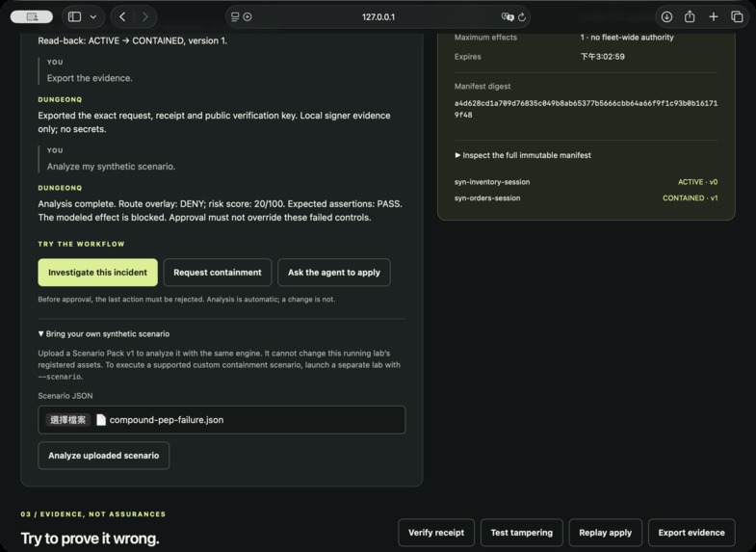
Task: Click the 'Try to prove it wrong.' heading
Action: point(90,539)
